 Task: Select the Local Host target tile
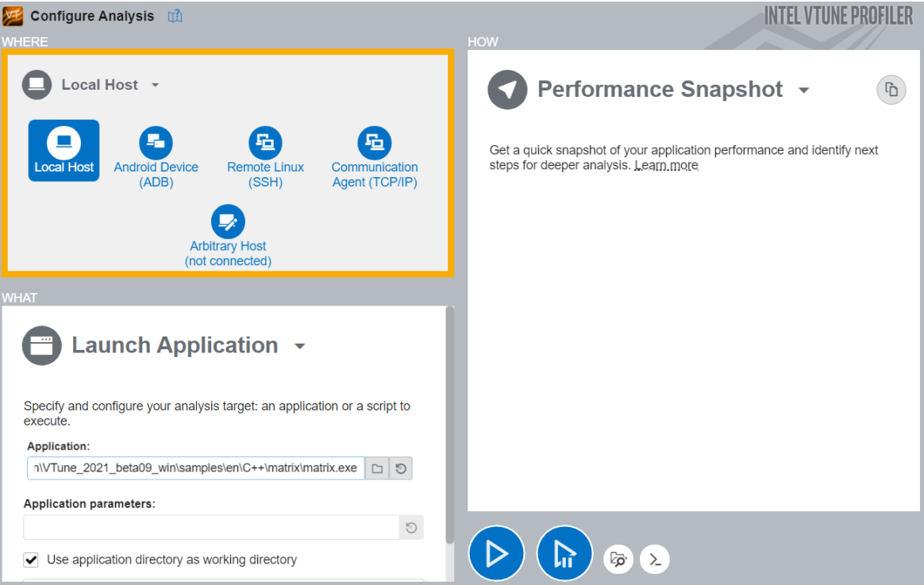coord(64,150)
